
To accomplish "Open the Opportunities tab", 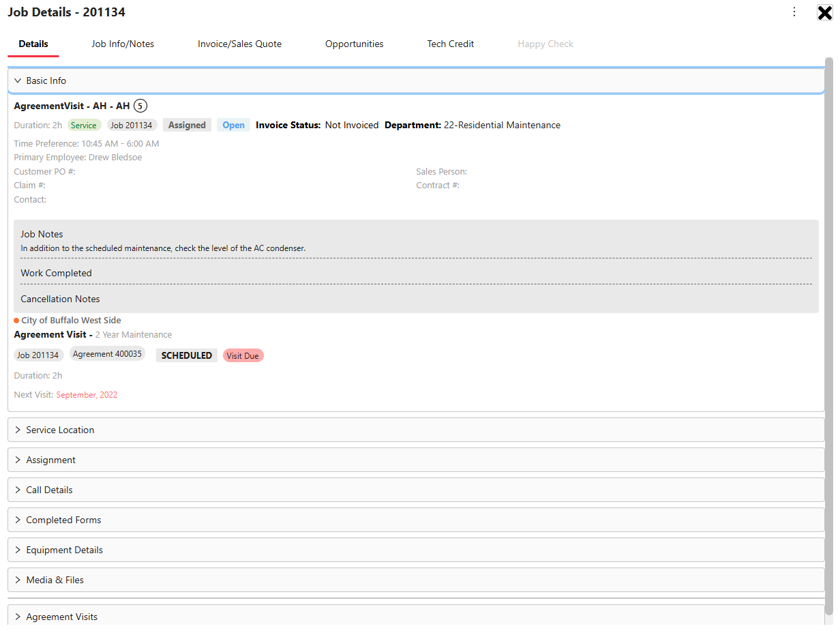I will (354, 44).
